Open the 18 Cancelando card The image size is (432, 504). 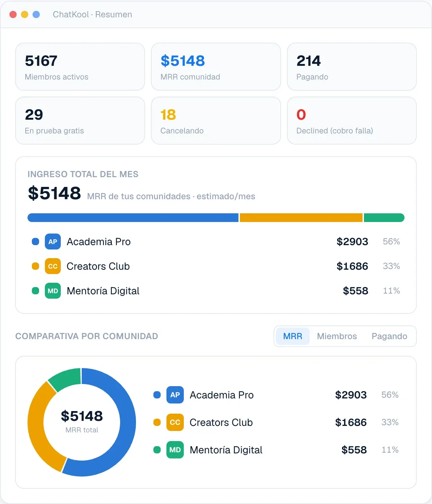coord(216,120)
